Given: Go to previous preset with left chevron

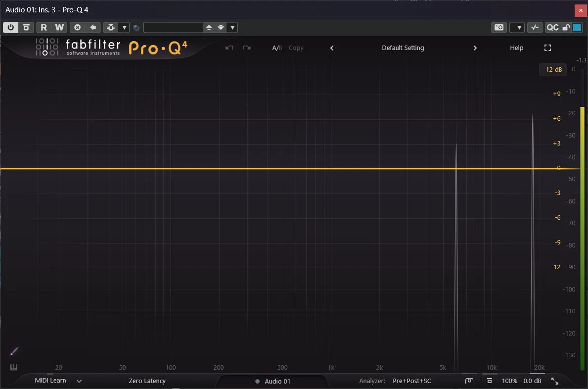Looking at the screenshot, I should tap(332, 48).
